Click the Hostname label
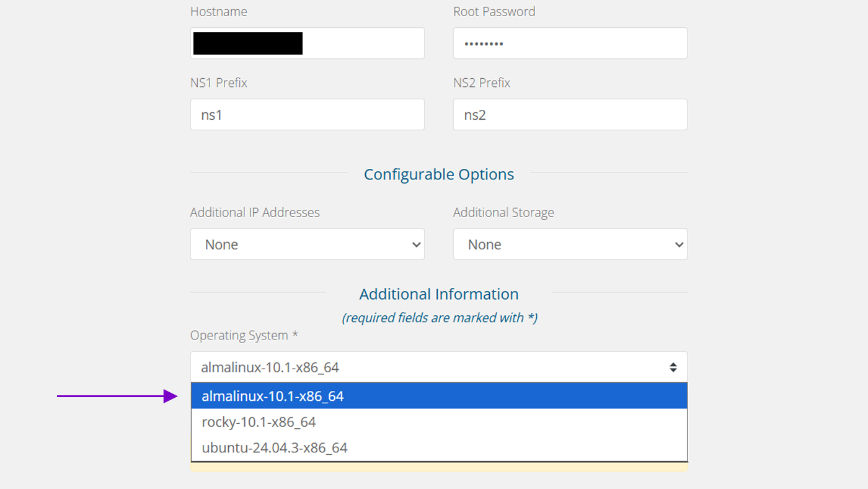The height and width of the screenshot is (489, 868). (219, 12)
